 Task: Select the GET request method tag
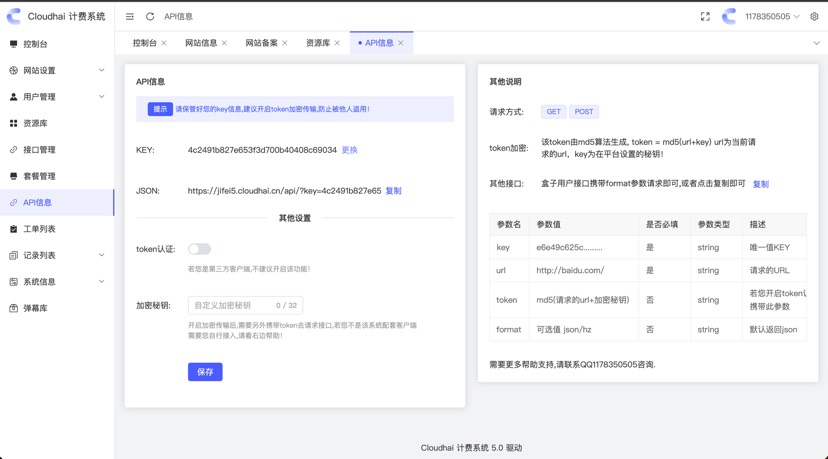tap(553, 112)
